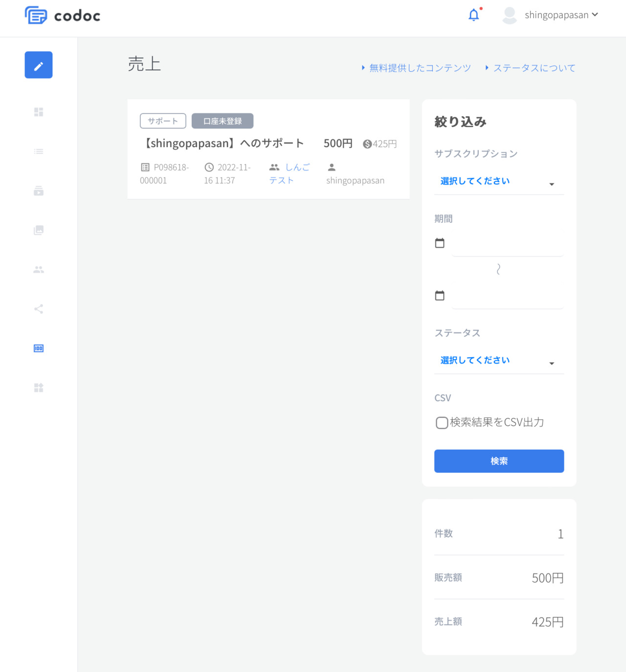
Task: Enable 検索結果をCSV出力 checkbox
Action: point(441,423)
